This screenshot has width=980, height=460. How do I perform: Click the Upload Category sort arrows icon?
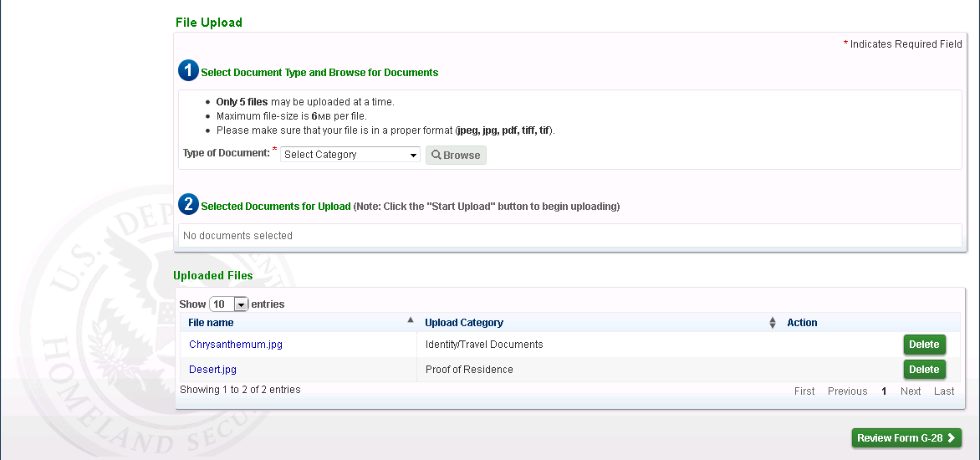point(773,323)
